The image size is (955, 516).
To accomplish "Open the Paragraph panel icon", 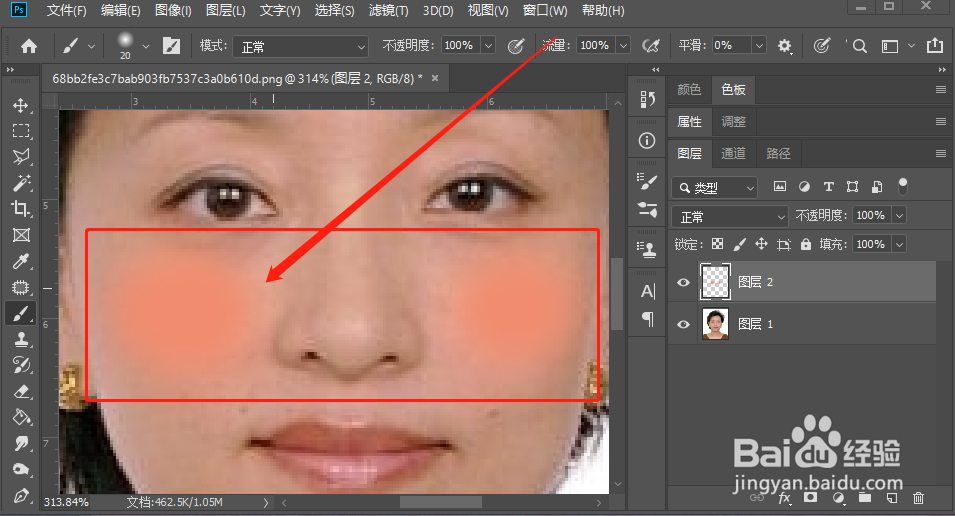I will (647, 319).
